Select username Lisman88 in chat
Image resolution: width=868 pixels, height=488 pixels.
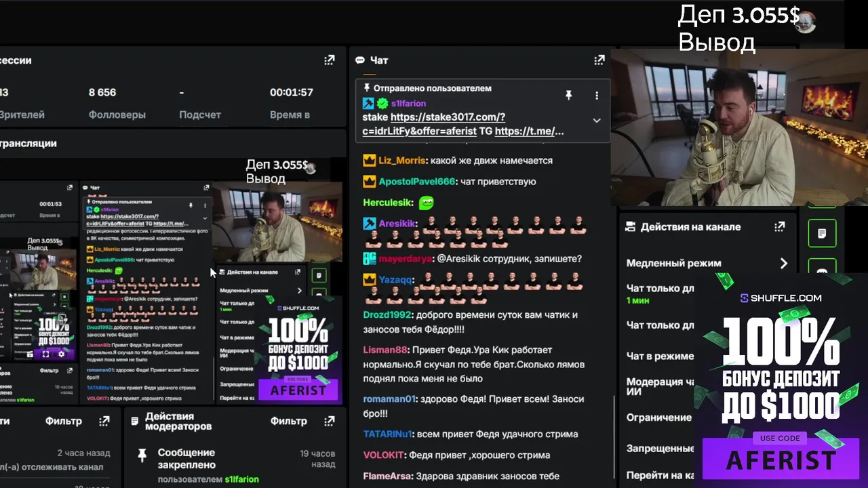(x=385, y=350)
